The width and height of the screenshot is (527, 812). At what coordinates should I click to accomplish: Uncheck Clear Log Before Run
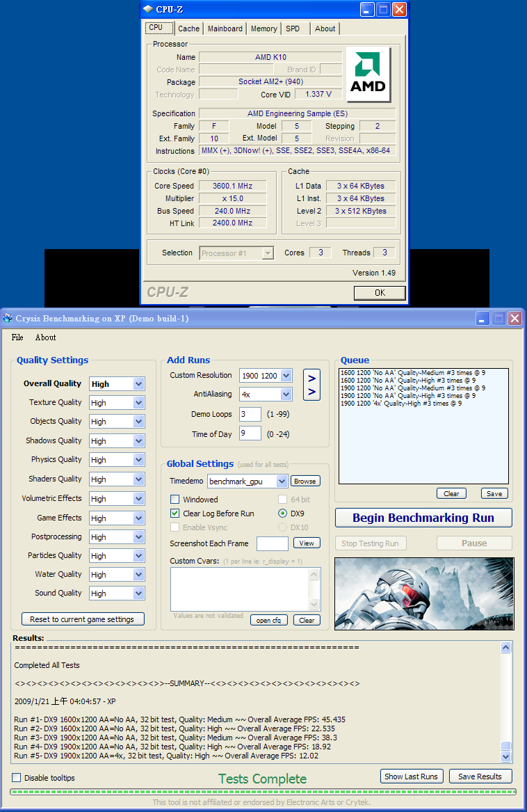pyautogui.click(x=175, y=514)
